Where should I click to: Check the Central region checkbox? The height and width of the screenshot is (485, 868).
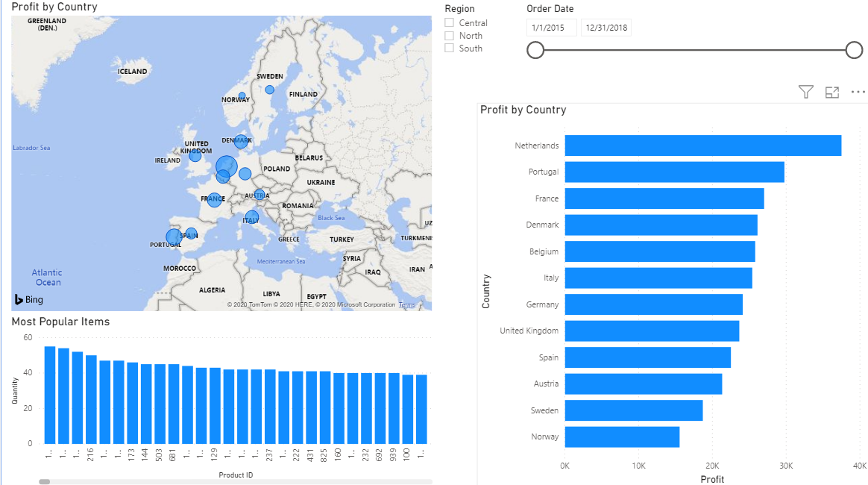coord(450,22)
